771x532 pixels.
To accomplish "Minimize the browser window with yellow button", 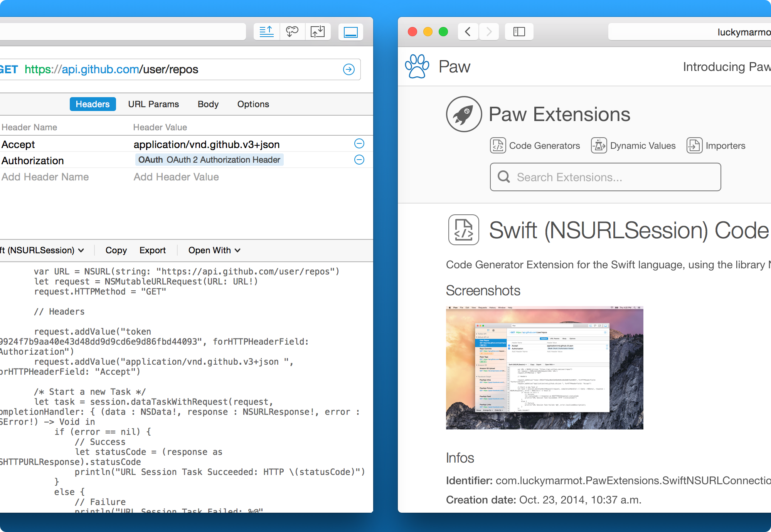I will pyautogui.click(x=428, y=32).
